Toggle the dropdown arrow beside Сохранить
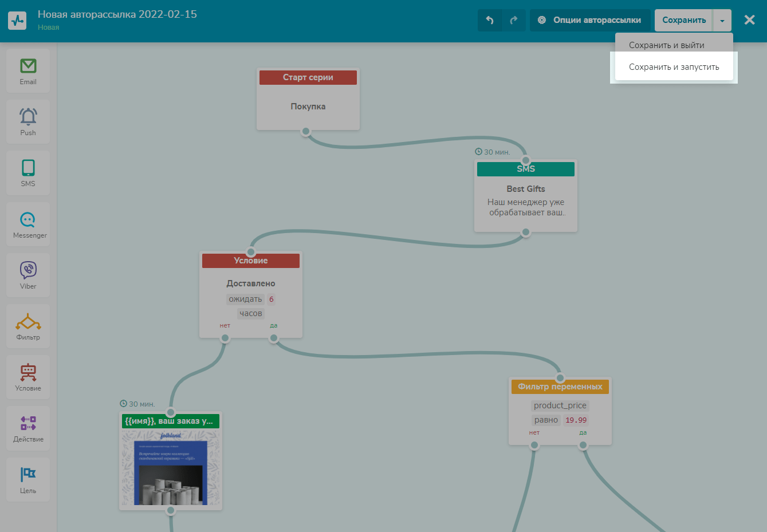The image size is (767, 532). point(722,21)
